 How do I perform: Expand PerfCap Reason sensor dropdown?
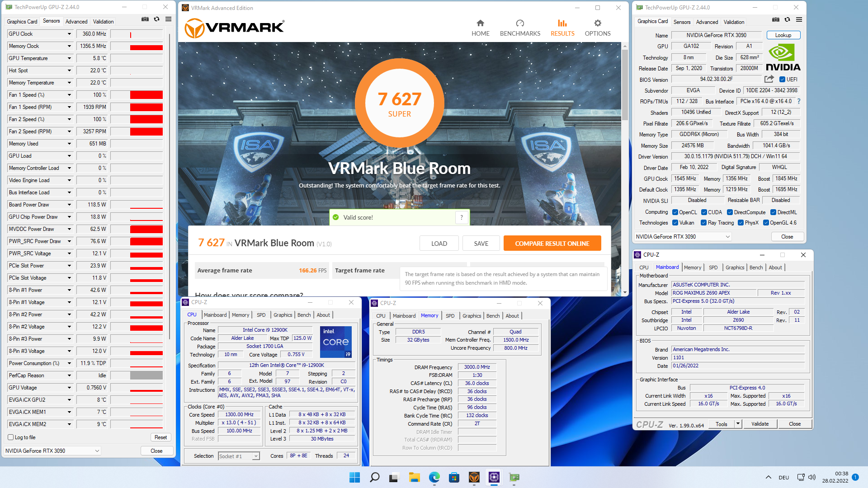coord(69,375)
